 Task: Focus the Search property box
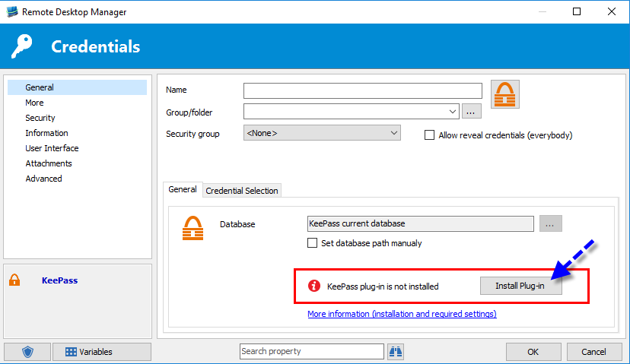tap(311, 351)
